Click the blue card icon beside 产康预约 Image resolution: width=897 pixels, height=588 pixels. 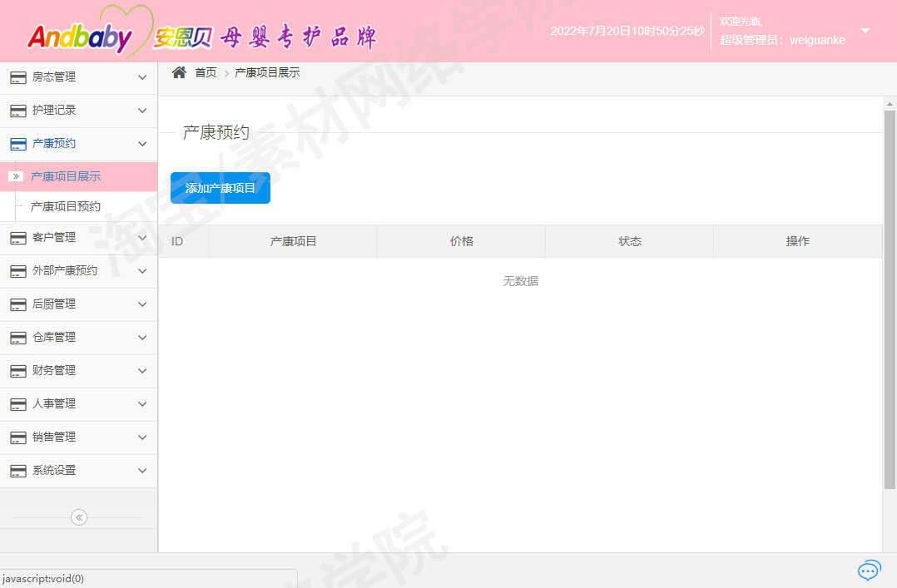(18, 144)
